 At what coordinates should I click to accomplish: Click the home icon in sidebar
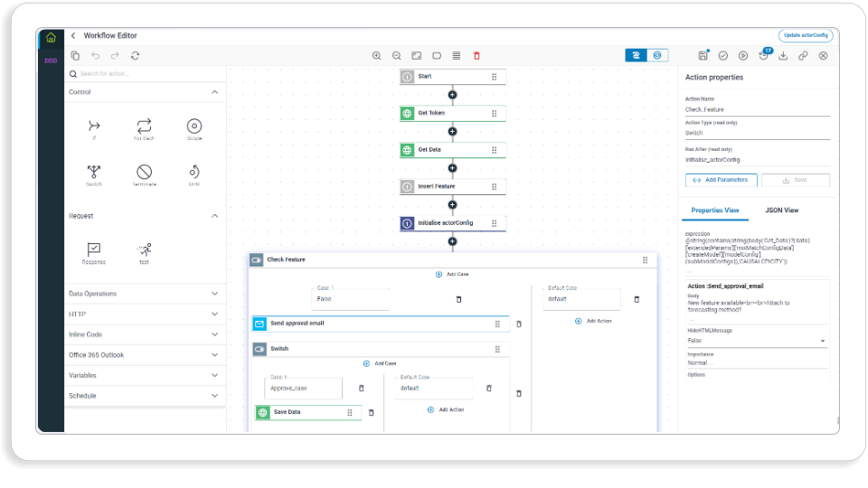[51, 38]
